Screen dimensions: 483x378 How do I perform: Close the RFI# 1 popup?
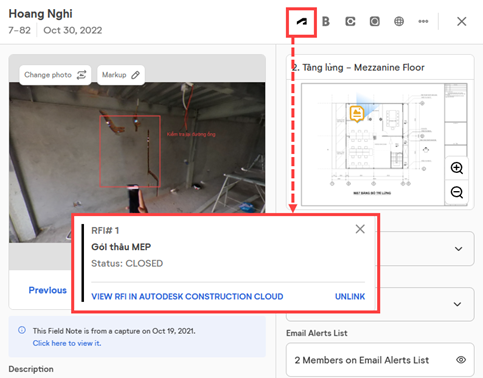(x=360, y=229)
